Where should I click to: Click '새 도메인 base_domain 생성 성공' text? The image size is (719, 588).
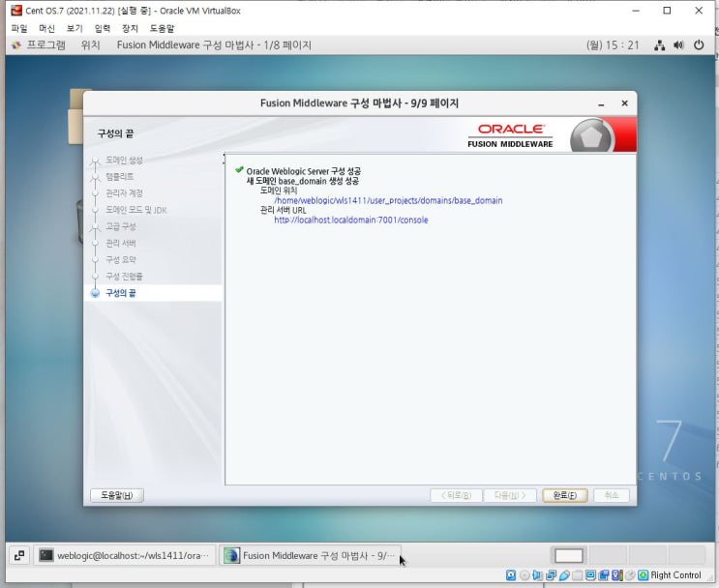coord(302,181)
